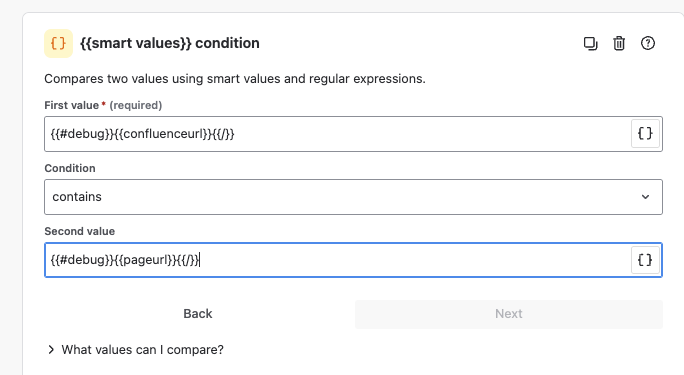Click the Back button

[x=198, y=314]
